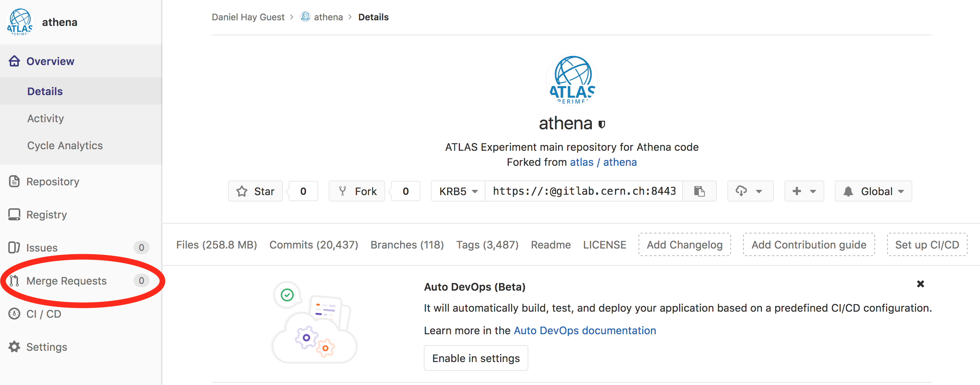Viewport: 980px width, 385px height.
Task: Click the athena project name in sidebar
Action: pyautogui.click(x=60, y=22)
